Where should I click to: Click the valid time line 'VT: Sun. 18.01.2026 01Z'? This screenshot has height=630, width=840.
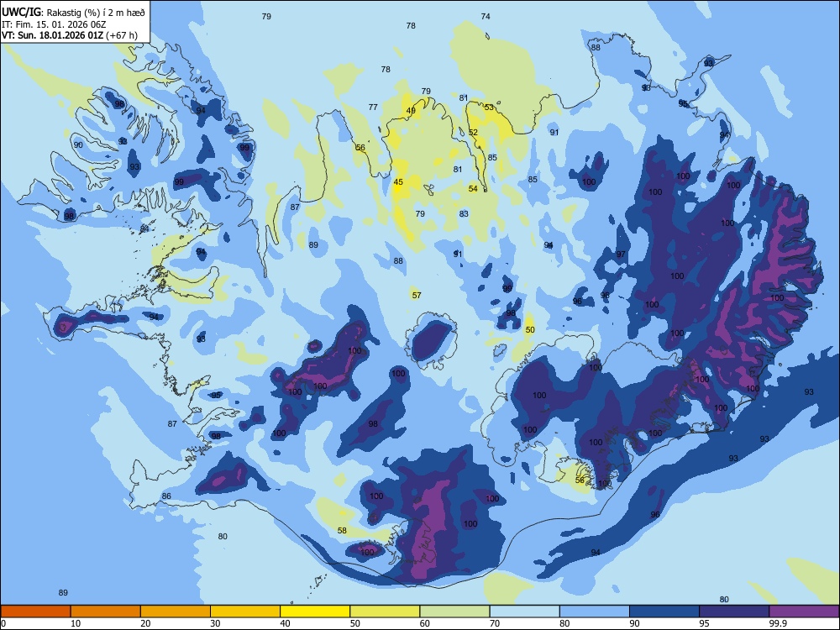coord(54,35)
